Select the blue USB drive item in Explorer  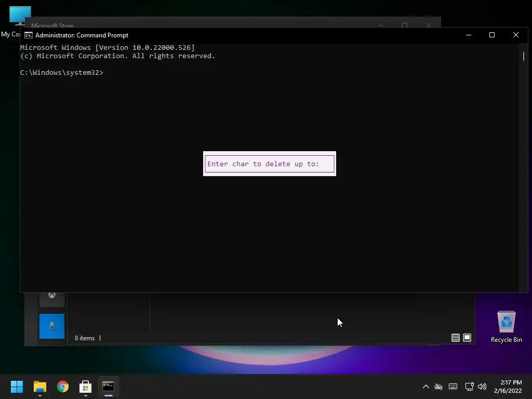tap(52, 326)
